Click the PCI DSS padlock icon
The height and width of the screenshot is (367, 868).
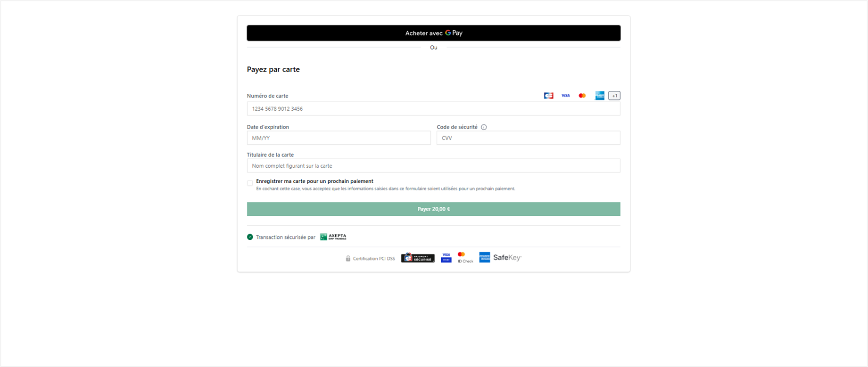348,259
